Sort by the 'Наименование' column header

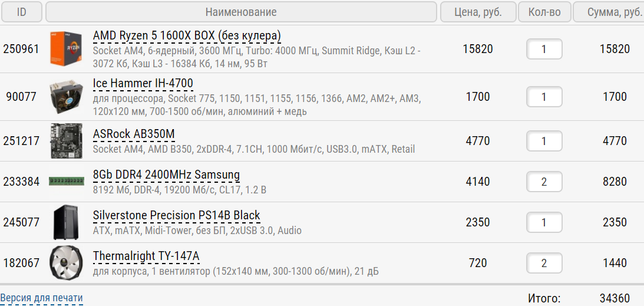pyautogui.click(x=241, y=12)
